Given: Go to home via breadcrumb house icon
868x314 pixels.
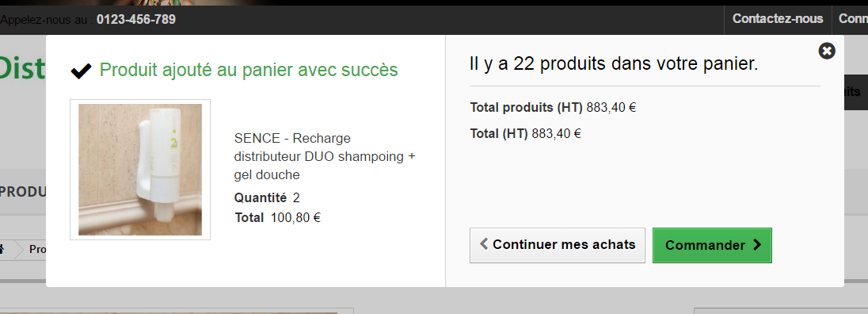Looking at the screenshot, I should [2, 249].
